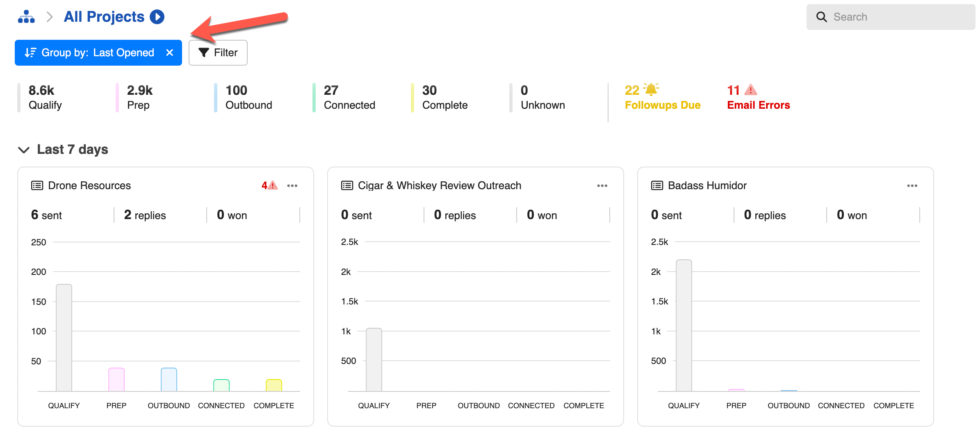
Task: Click the Cigar & Whiskey project list icon
Action: pyautogui.click(x=347, y=185)
